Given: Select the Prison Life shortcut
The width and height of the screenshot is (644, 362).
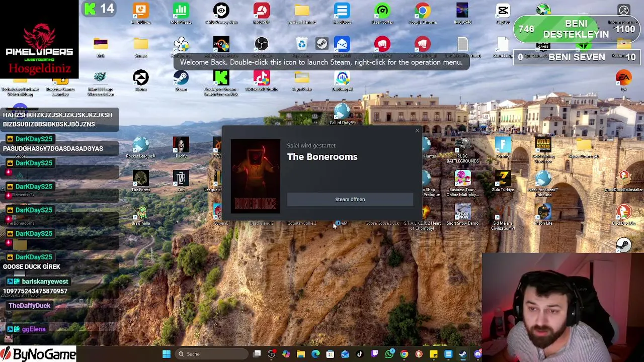Looking at the screenshot, I should pyautogui.click(x=543, y=215).
